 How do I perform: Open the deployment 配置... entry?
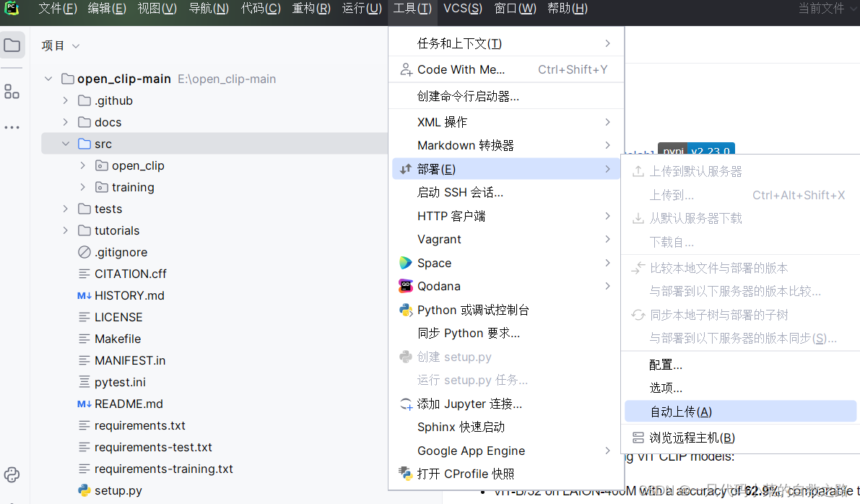click(x=740, y=365)
